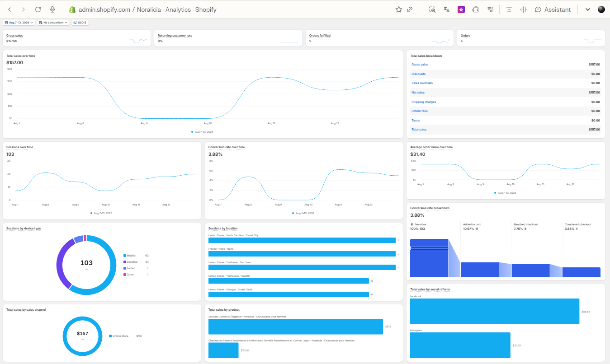Viewport: 610px width, 364px height.
Task: Open the media playlist control icon
Action: pos(490,9)
